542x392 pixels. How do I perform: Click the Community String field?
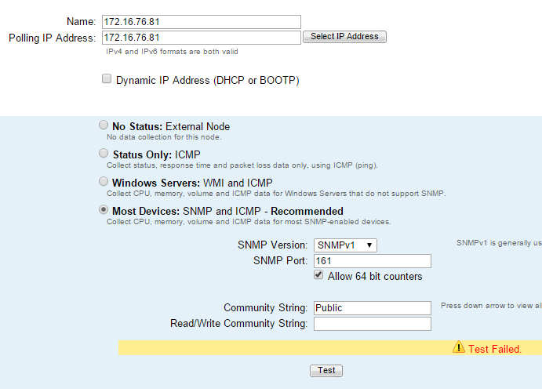click(373, 308)
